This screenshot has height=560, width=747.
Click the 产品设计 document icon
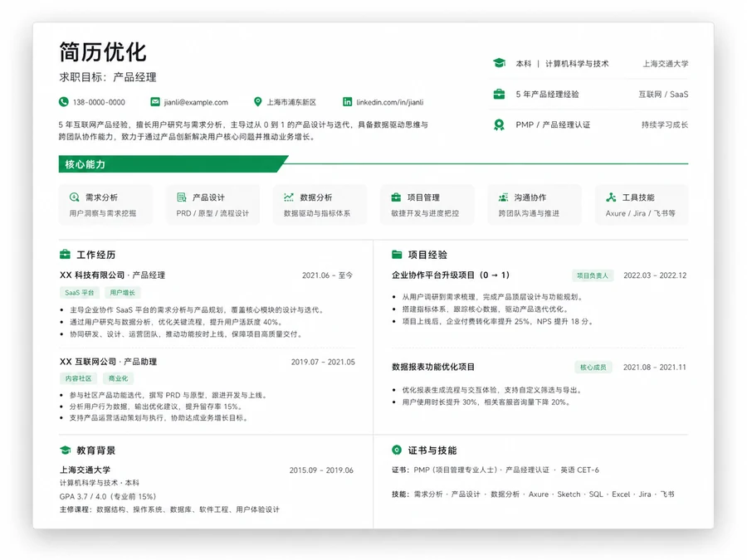[x=182, y=197]
